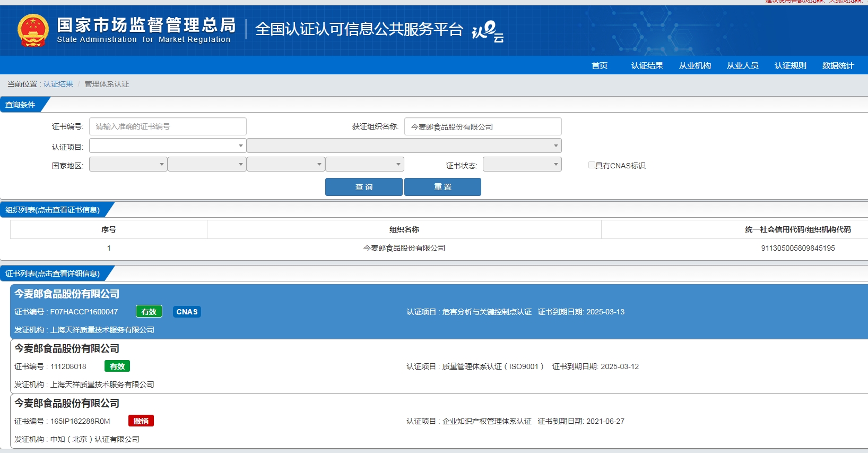Open the 证书状态 dropdown
The image size is (868, 453).
[522, 164]
